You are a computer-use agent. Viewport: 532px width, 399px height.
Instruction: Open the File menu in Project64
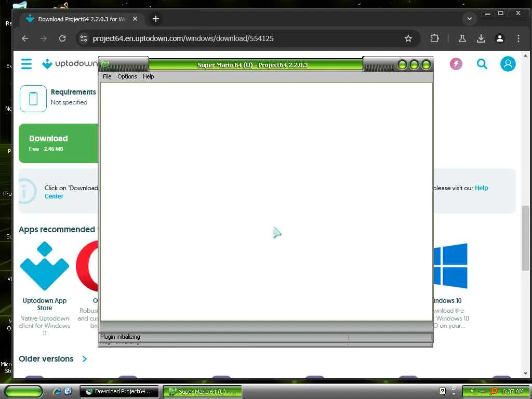pos(107,76)
